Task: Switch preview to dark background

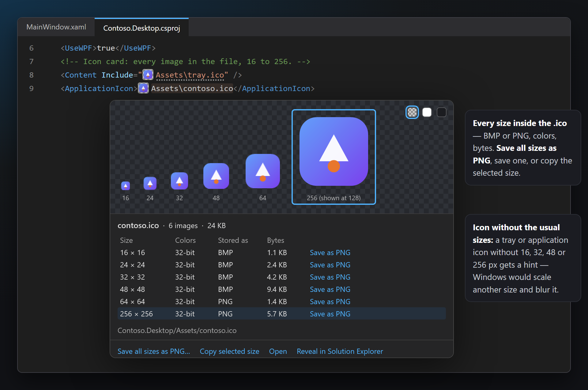Action: click(442, 112)
